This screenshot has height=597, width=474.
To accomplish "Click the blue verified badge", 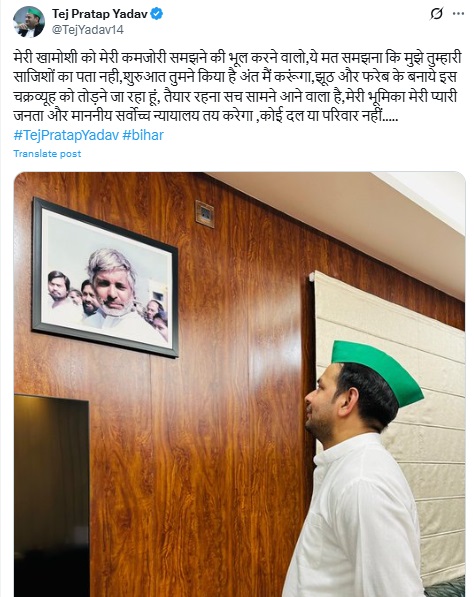I will point(157,14).
